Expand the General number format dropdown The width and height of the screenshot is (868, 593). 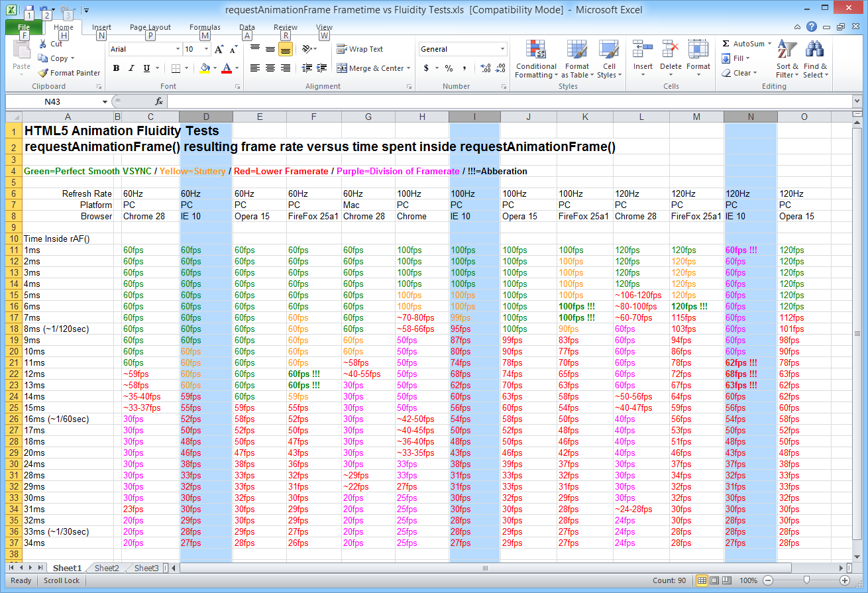pos(503,49)
